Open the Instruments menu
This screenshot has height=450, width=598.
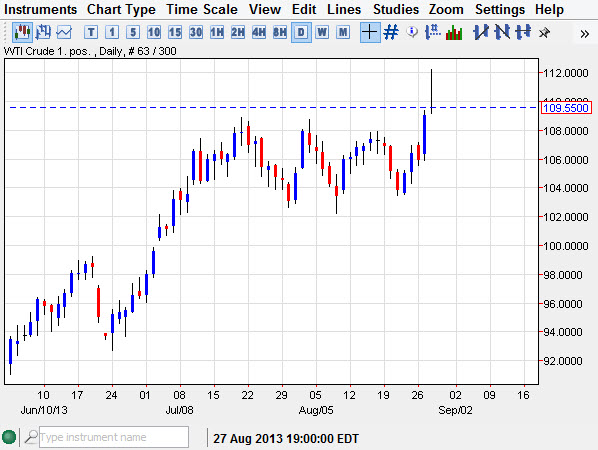[40, 9]
